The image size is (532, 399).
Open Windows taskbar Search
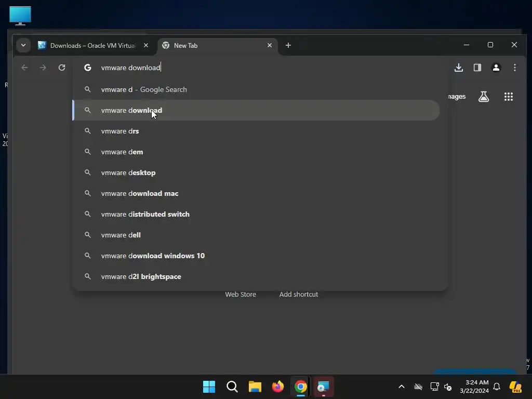[x=232, y=387]
